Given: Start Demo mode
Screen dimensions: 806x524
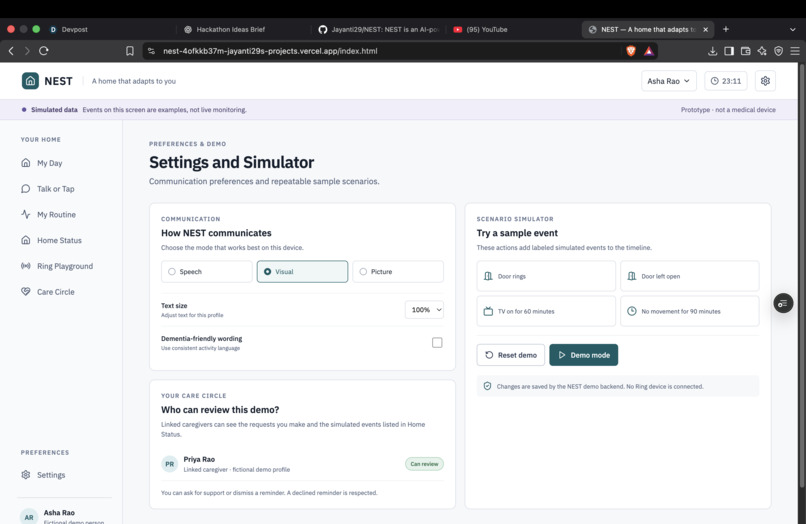Looking at the screenshot, I should coord(583,355).
